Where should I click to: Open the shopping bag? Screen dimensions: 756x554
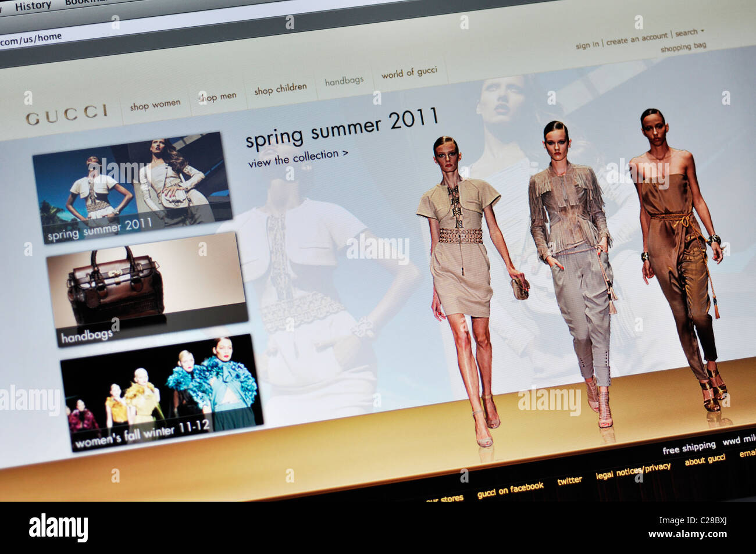pos(683,47)
